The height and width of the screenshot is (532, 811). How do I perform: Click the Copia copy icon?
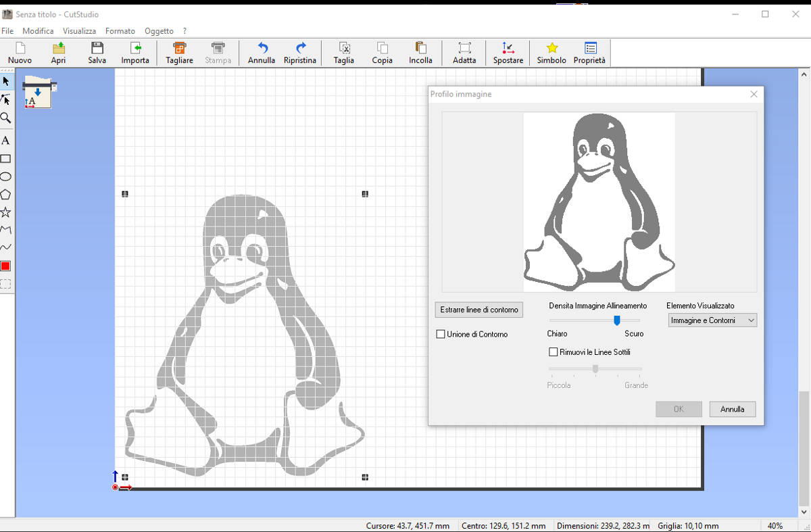[382, 53]
